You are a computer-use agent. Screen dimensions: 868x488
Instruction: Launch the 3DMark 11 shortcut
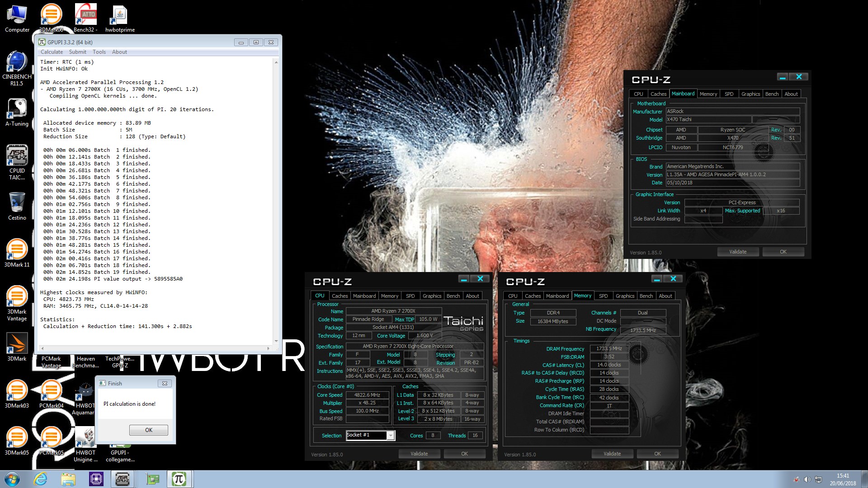[17, 254]
